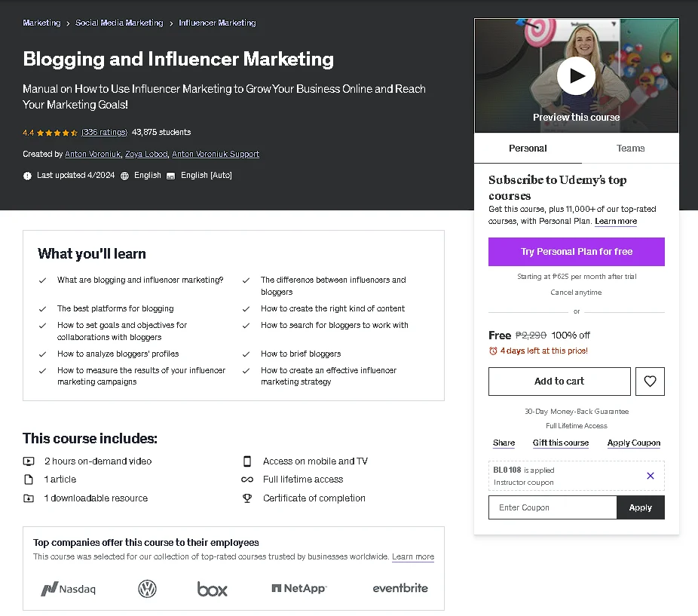Click the eventbrite logo
The height and width of the screenshot is (616, 698).
pyautogui.click(x=400, y=588)
